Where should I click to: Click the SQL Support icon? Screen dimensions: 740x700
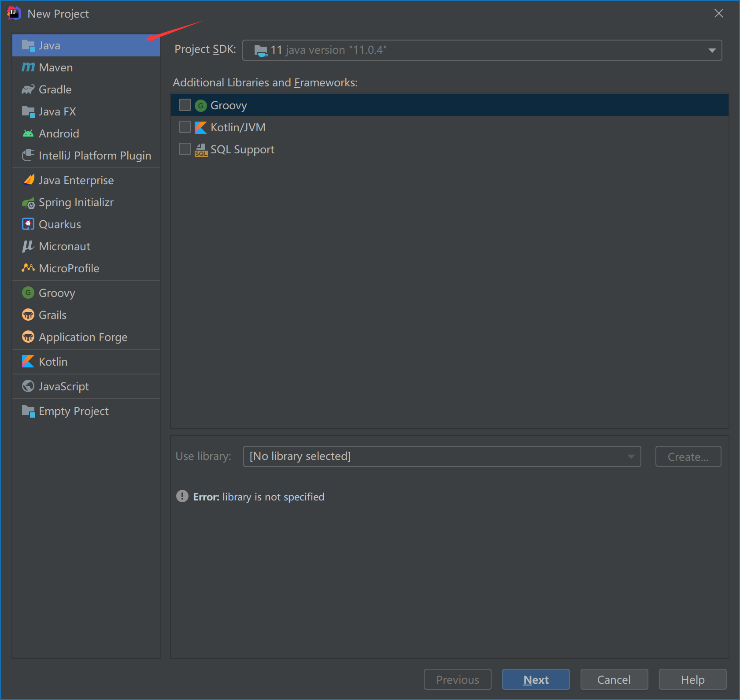[201, 150]
